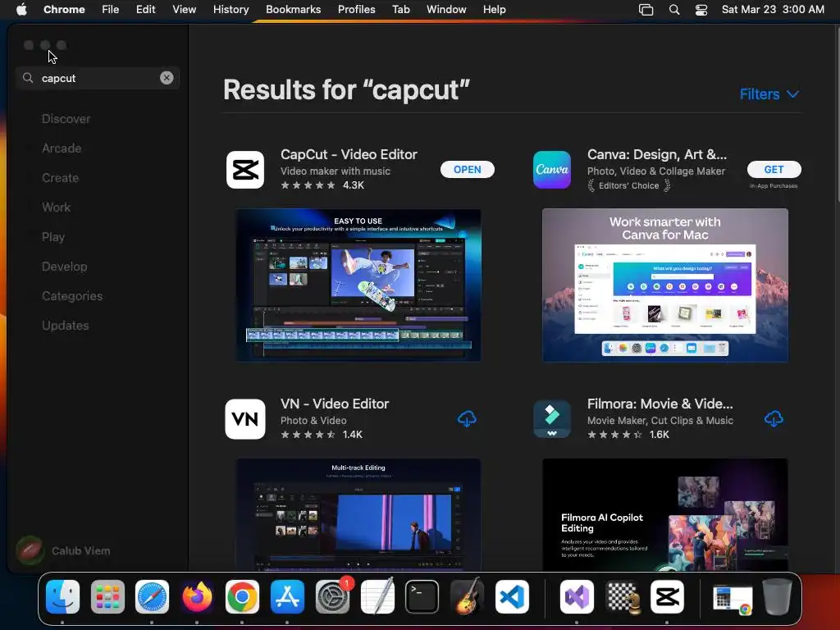This screenshot has height=630, width=840.
Task: Open Trash in the Dock
Action: [x=777, y=597]
